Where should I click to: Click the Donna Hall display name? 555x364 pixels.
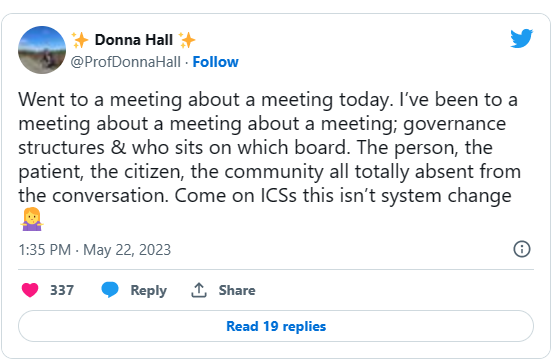click(134, 40)
